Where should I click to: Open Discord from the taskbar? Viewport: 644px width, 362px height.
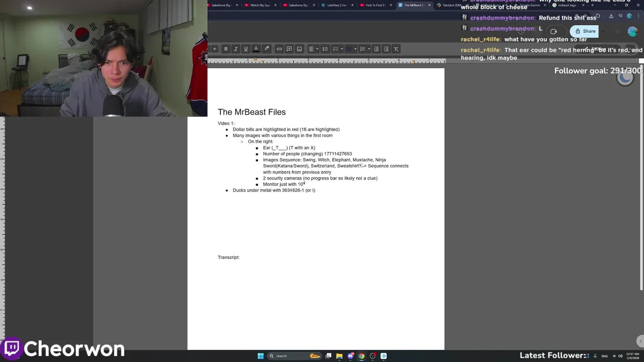351,356
